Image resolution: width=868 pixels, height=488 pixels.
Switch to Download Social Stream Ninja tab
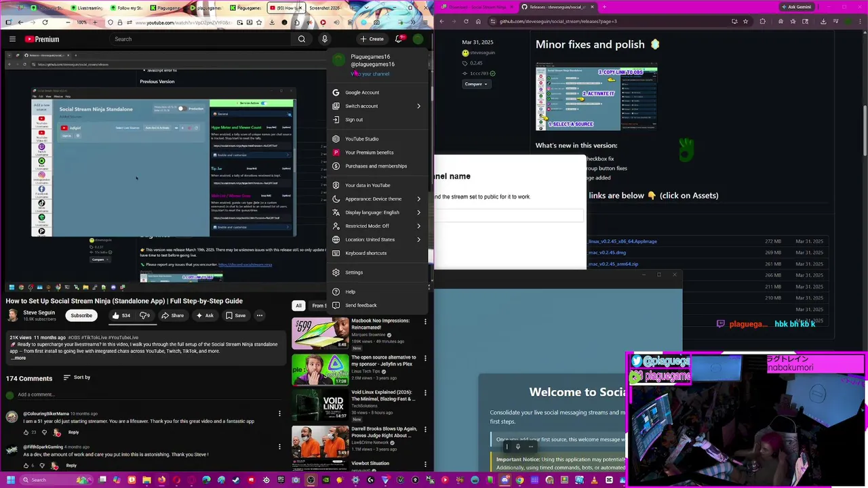click(x=476, y=7)
